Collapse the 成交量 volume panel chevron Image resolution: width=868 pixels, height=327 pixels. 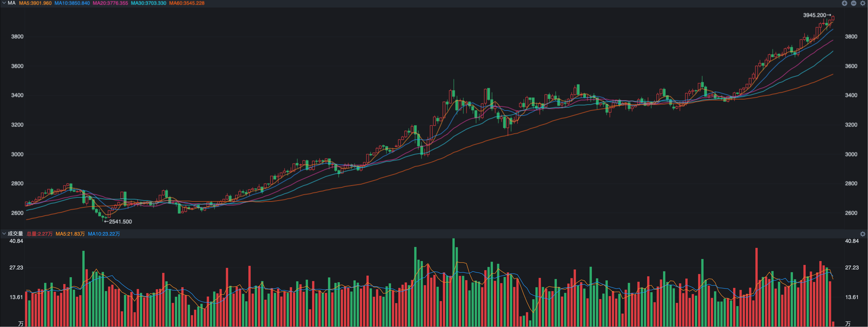(4, 233)
